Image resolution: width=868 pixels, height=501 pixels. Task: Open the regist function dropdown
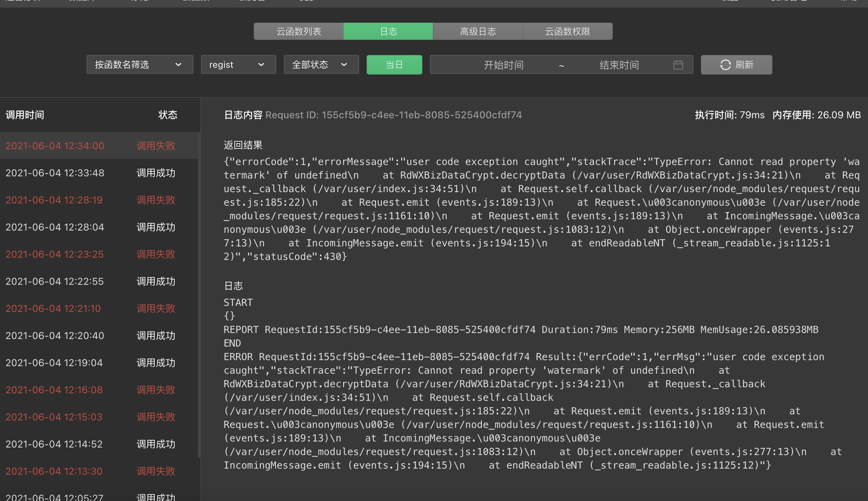tap(238, 65)
